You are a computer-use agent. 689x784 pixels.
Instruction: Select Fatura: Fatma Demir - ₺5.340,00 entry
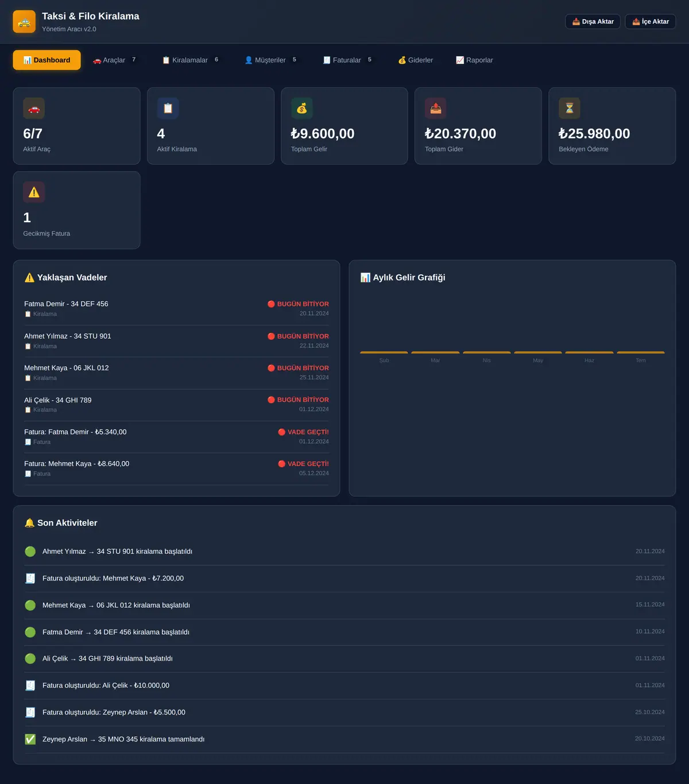click(176, 437)
